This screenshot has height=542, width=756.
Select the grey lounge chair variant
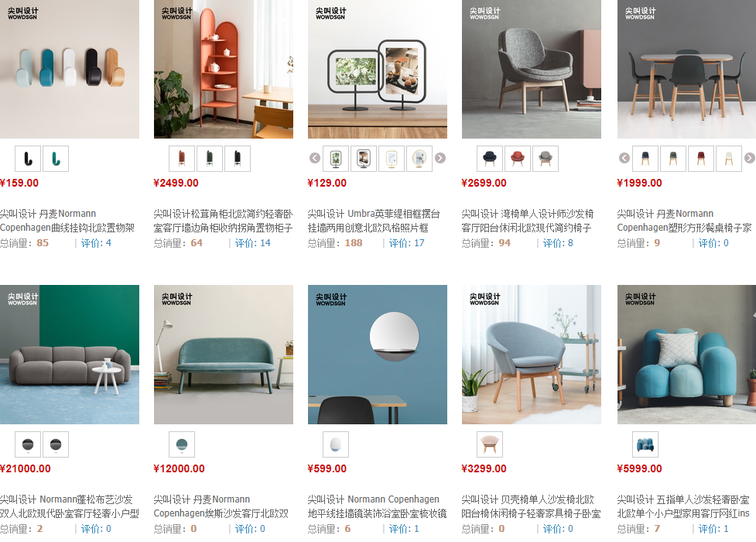click(546, 159)
